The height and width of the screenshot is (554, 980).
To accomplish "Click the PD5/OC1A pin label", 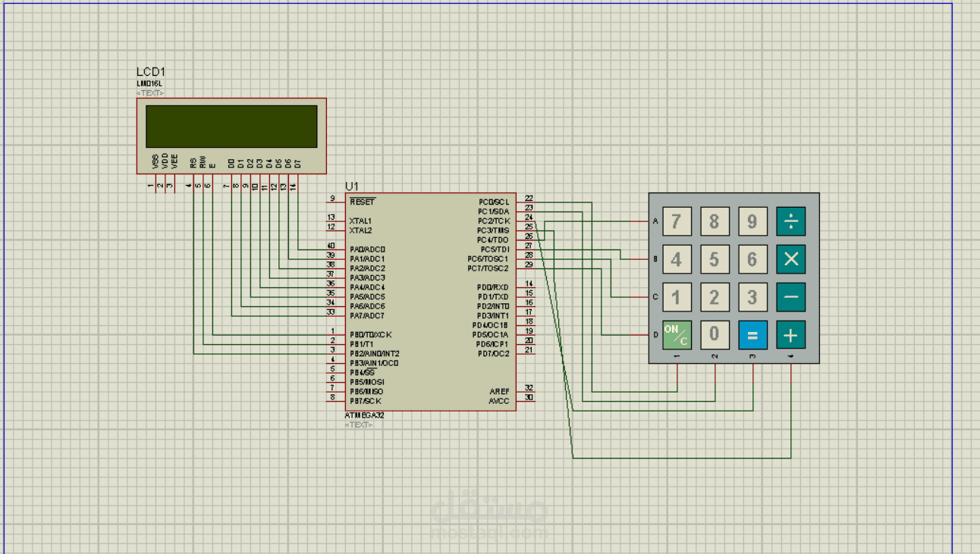I will tap(492, 334).
